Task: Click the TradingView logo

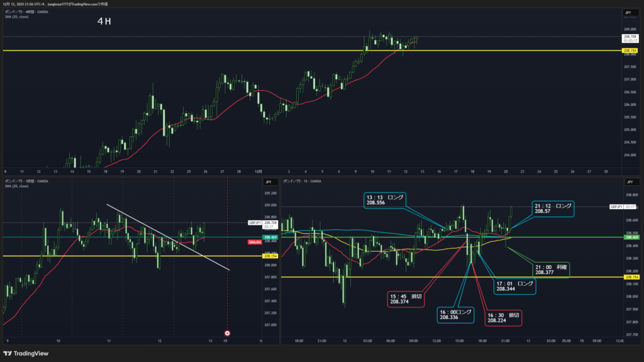Action: pos(26,353)
